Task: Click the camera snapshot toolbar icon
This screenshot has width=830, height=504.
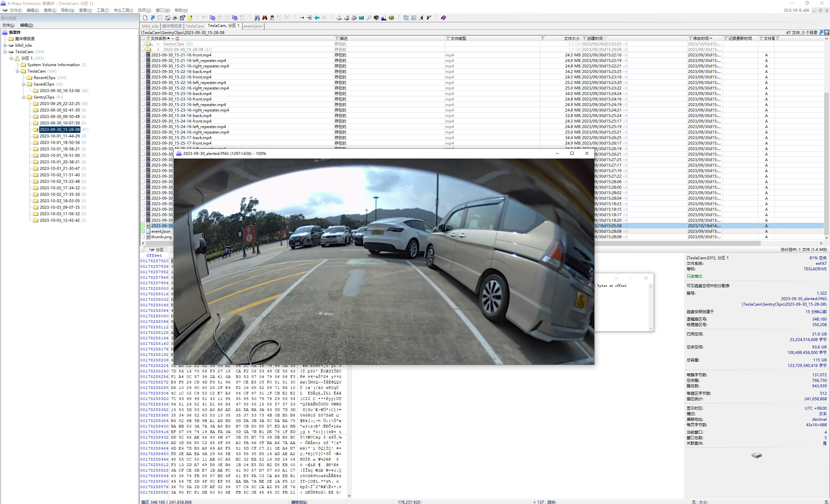Action: tap(376, 18)
